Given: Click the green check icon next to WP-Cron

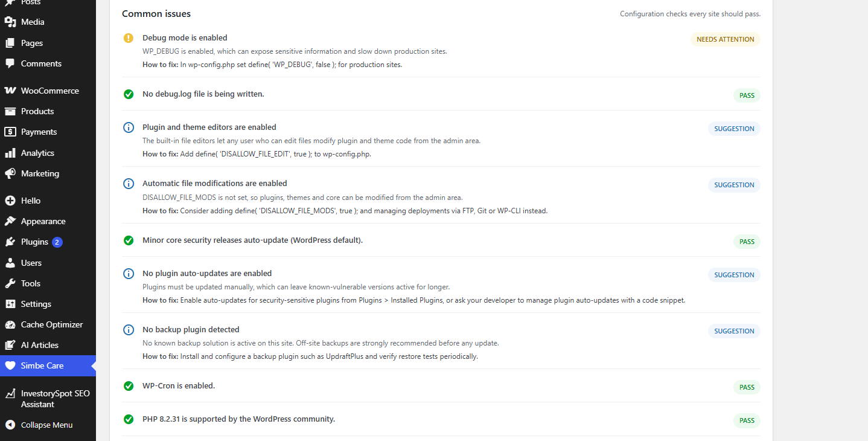Looking at the screenshot, I should point(129,386).
